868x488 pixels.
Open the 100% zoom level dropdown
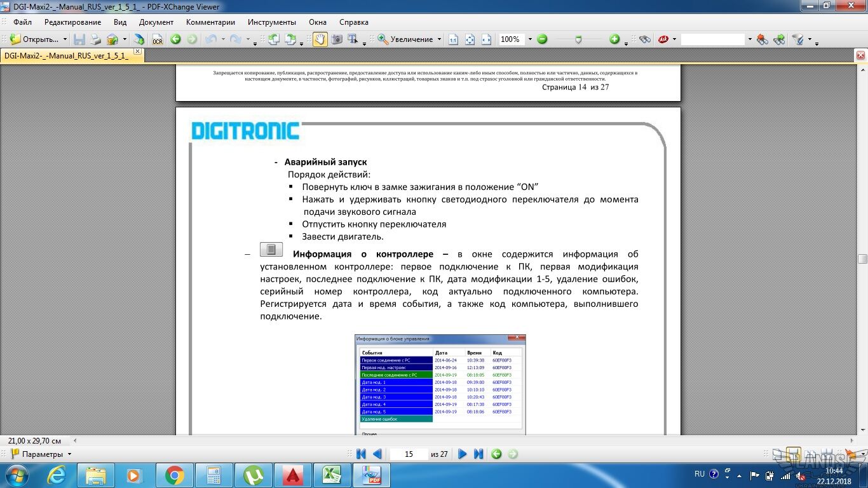[x=529, y=39]
